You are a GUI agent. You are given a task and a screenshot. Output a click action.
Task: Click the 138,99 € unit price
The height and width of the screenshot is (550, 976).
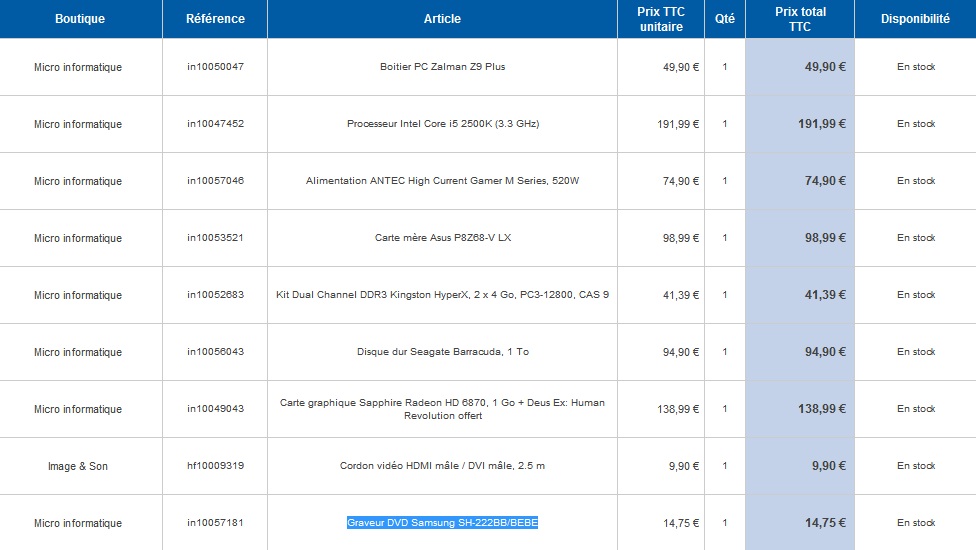pos(678,409)
